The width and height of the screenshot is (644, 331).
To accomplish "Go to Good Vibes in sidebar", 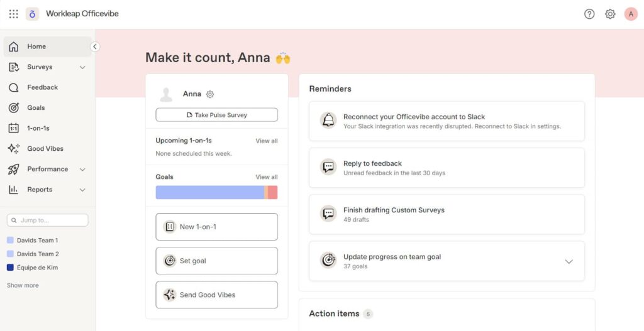I will [45, 149].
